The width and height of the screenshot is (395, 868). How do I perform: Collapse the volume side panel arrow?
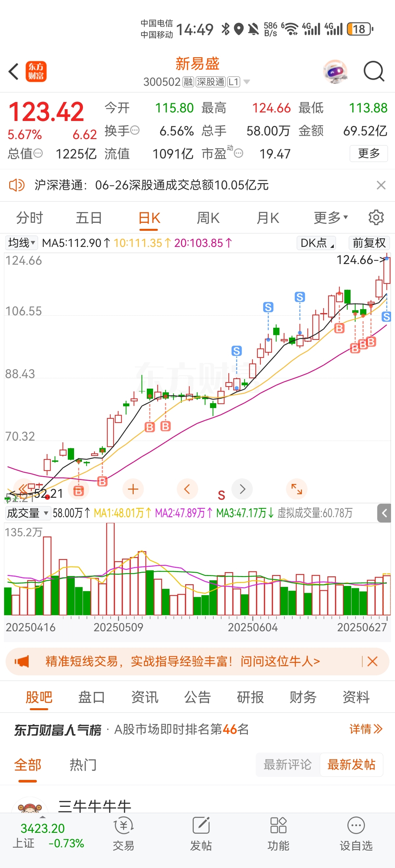click(384, 513)
